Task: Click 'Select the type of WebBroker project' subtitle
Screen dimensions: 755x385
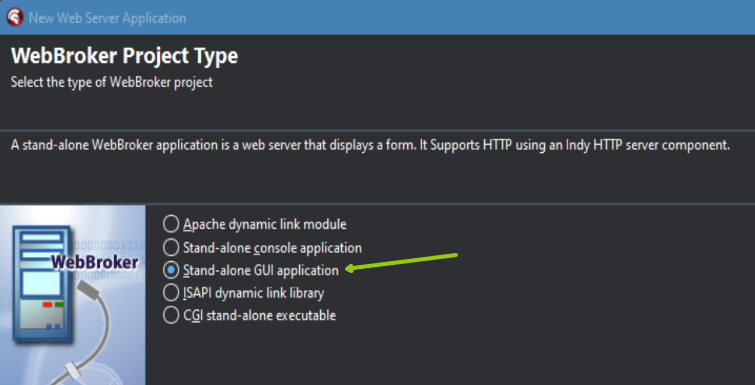Action: click(112, 82)
